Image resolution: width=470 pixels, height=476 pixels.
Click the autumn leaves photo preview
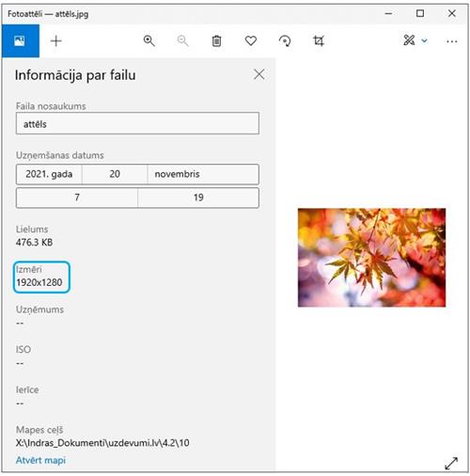click(371, 258)
